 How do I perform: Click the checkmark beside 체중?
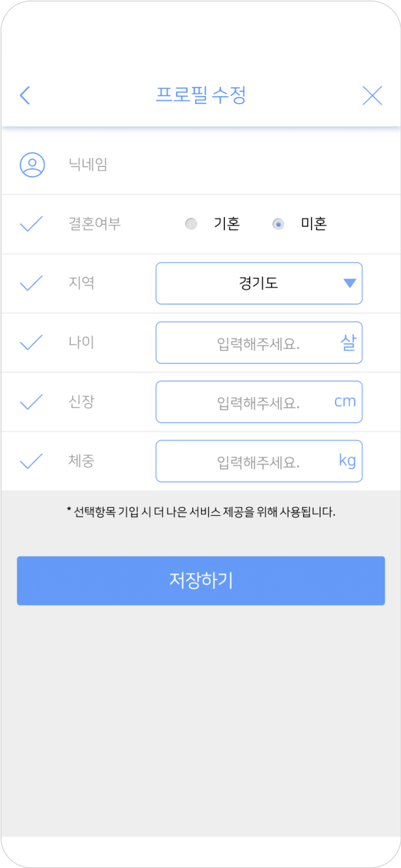[x=31, y=461]
